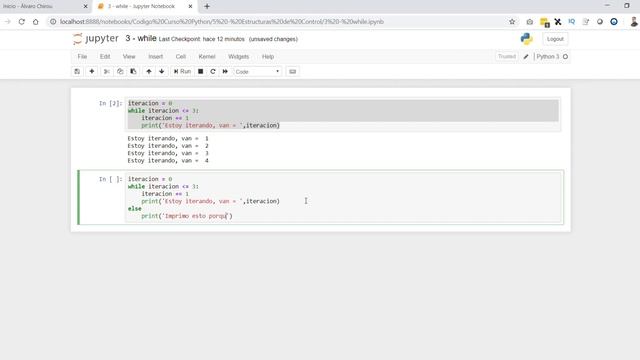The width and height of the screenshot is (640, 360).
Task: Click the active cell In [ ] editor
Action: click(x=344, y=198)
